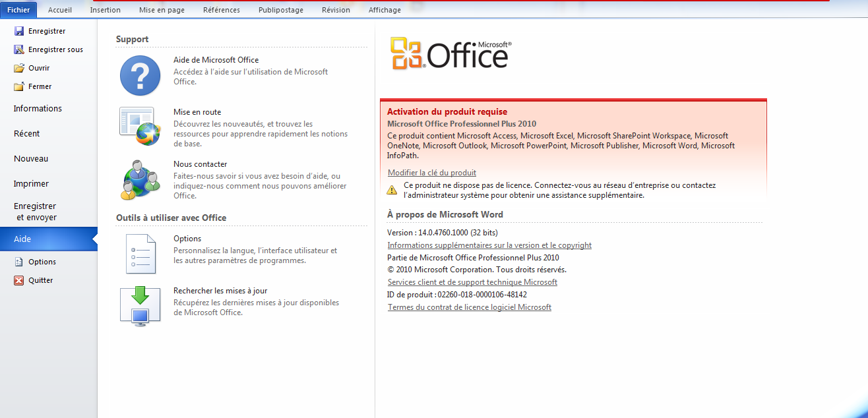Click the Support section heading
Viewport: 868px width, 418px height.
(x=133, y=40)
